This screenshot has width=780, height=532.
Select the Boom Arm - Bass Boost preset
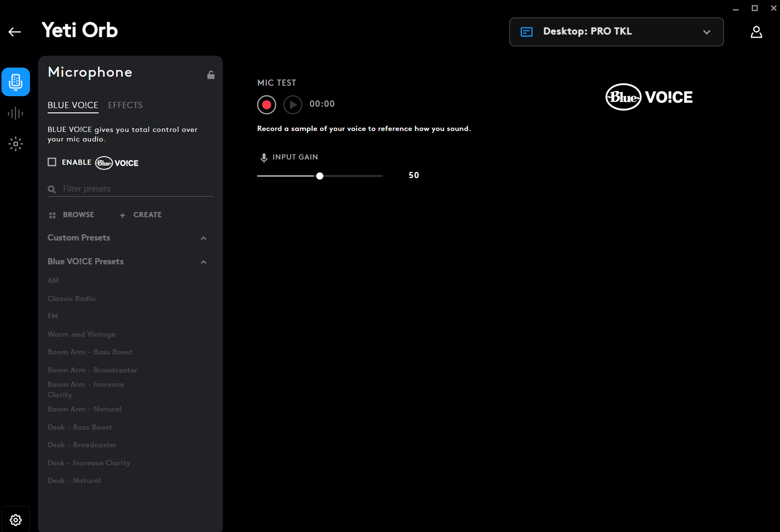(x=90, y=352)
